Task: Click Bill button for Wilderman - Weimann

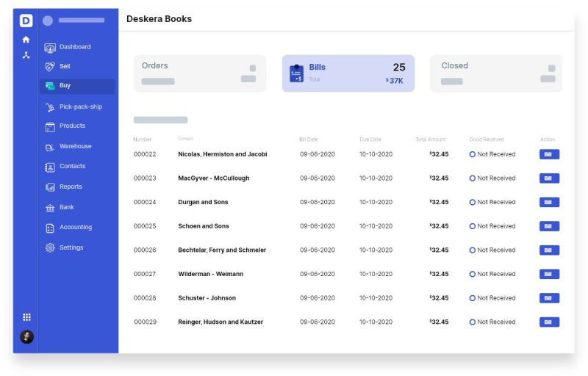Action: pos(549,274)
